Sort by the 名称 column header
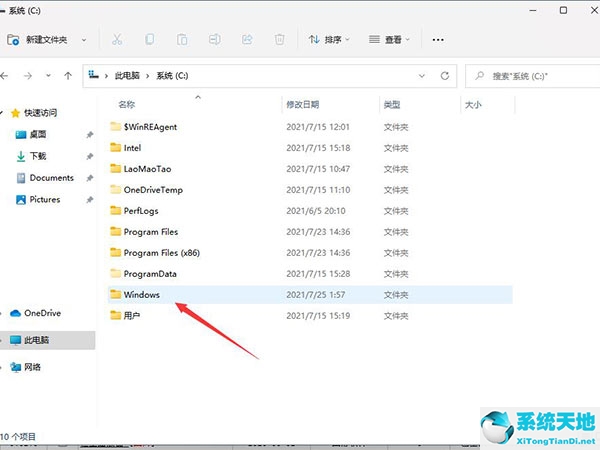 click(x=127, y=104)
